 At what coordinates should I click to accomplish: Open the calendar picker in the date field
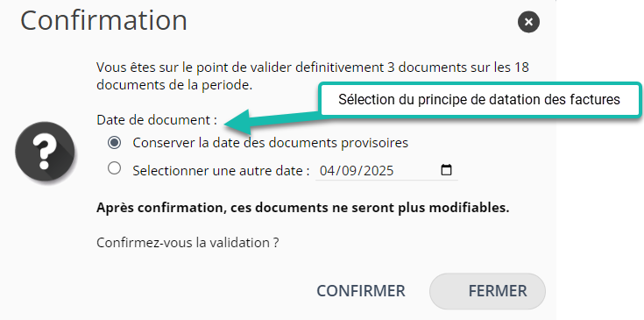tap(446, 170)
